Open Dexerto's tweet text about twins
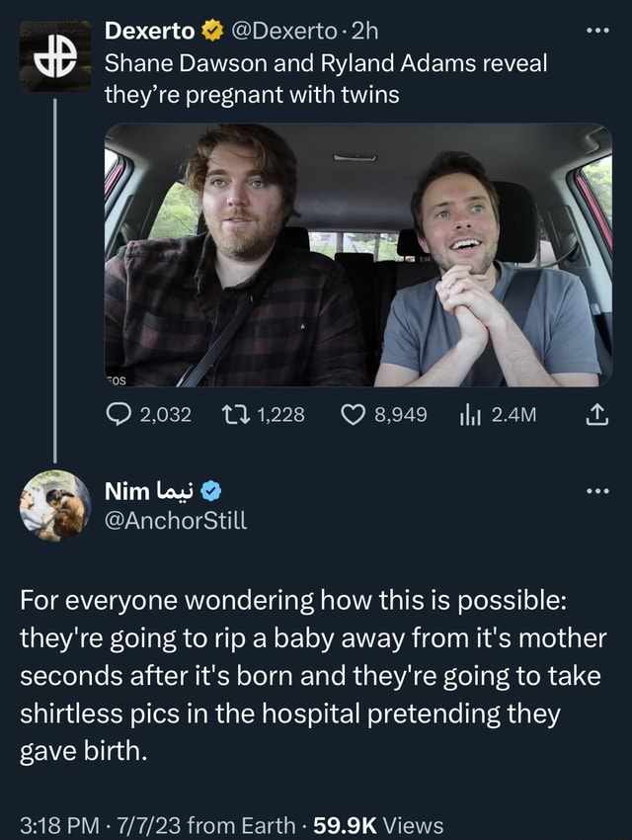Image resolution: width=632 pixels, height=840 pixels. pos(326,79)
